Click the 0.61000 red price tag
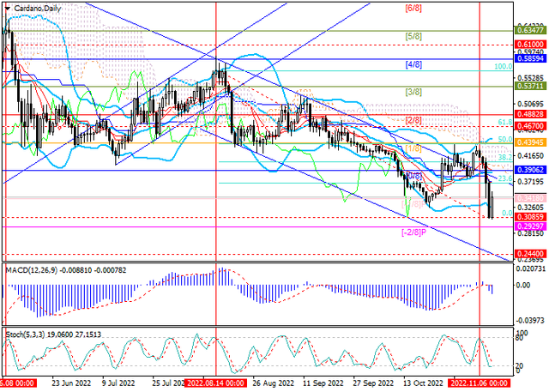549x392 pixels. tap(531, 42)
